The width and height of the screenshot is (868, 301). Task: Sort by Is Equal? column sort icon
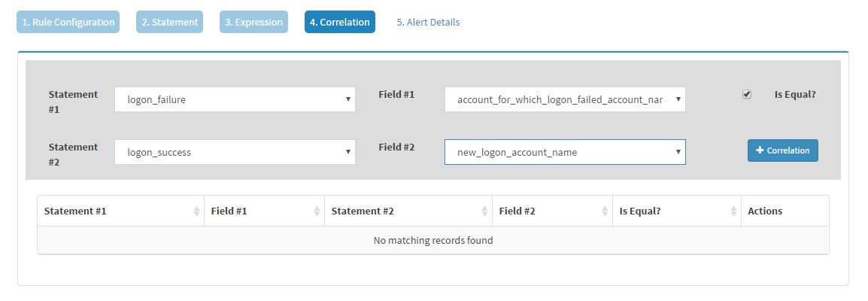[733, 211]
